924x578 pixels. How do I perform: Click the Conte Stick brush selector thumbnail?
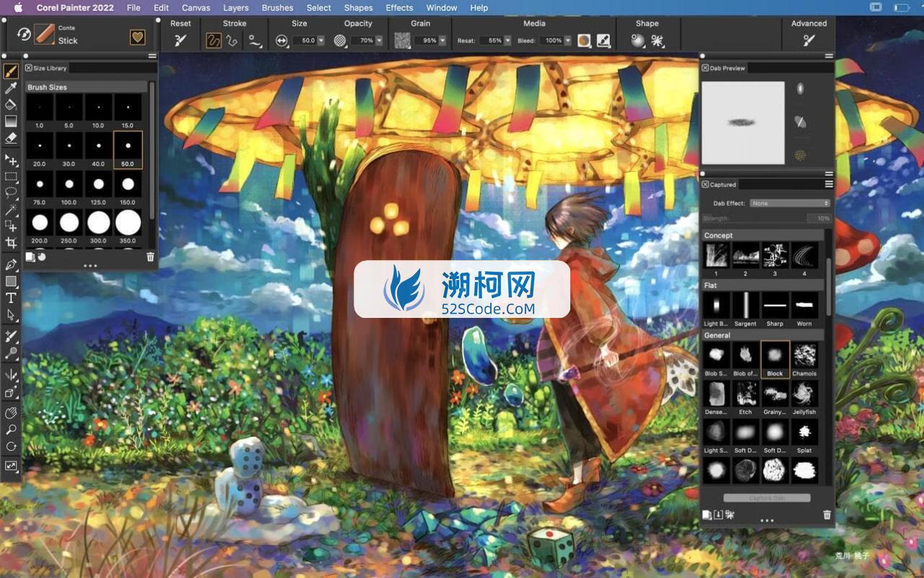[x=44, y=34]
